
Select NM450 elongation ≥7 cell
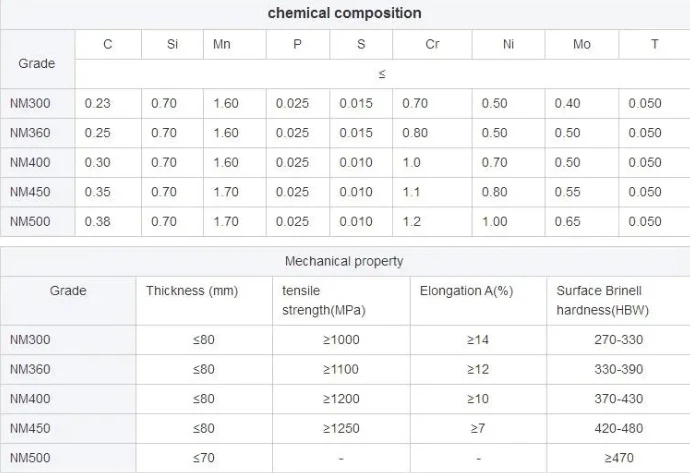coord(478,428)
